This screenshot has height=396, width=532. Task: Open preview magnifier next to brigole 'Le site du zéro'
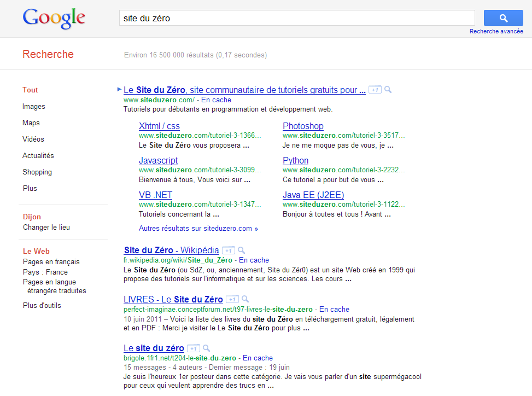(206, 348)
